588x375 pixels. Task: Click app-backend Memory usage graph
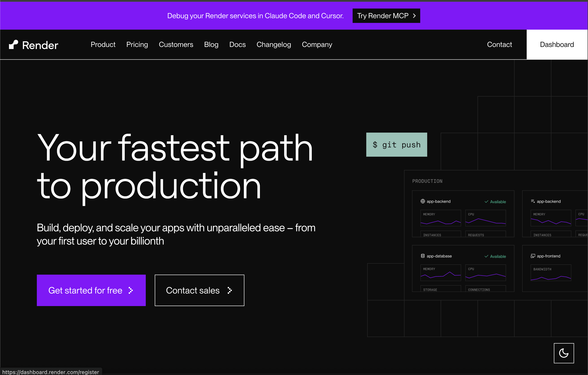(x=440, y=218)
